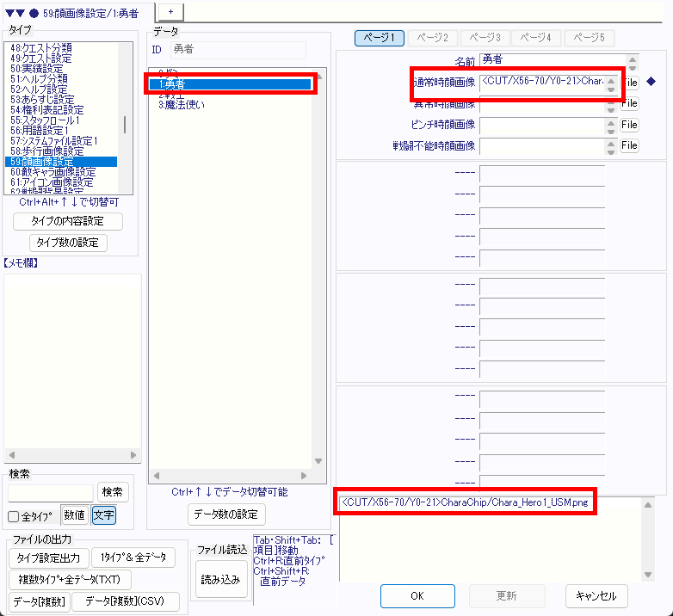Click 読み込み file load button
The image size is (673, 616).
(221, 580)
